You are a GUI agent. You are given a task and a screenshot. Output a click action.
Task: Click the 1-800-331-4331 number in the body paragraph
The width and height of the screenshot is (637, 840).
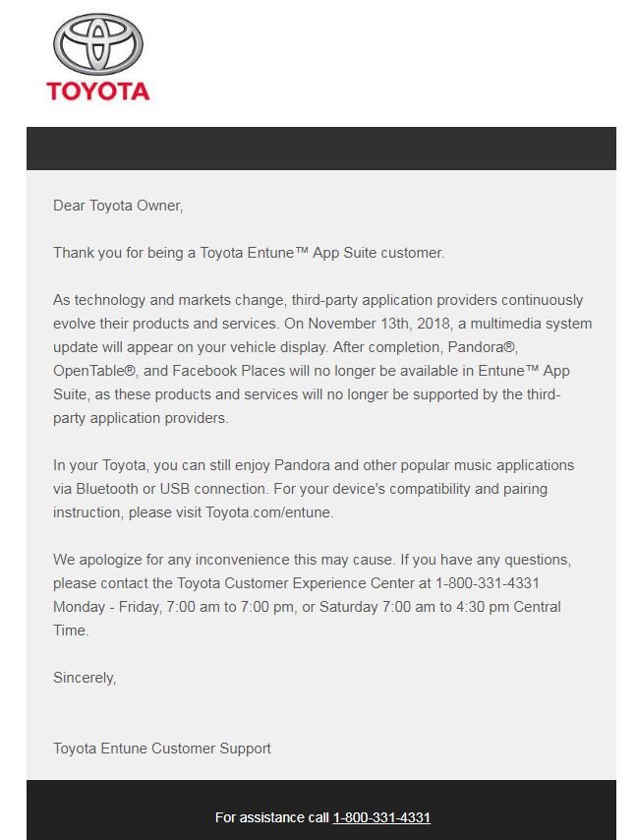(x=488, y=583)
